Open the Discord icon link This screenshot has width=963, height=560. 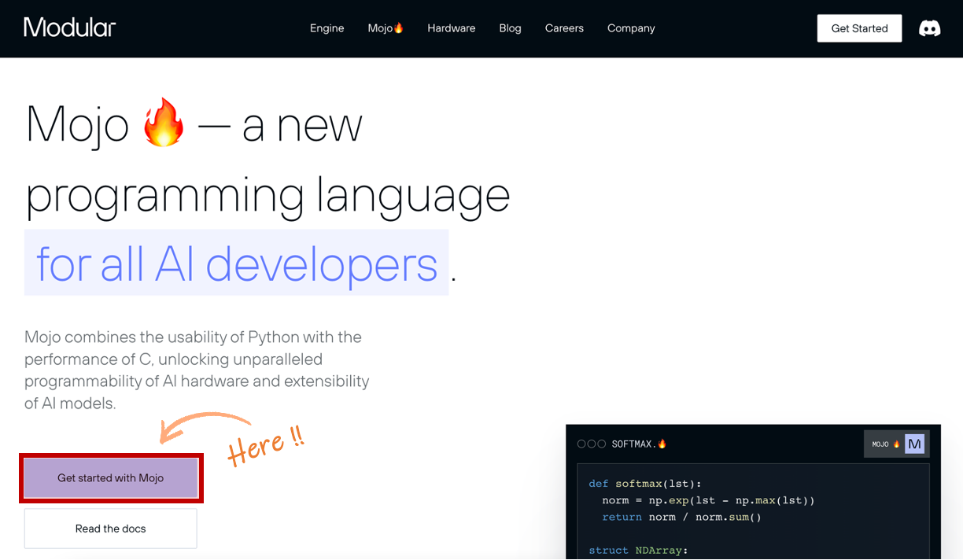coord(929,28)
